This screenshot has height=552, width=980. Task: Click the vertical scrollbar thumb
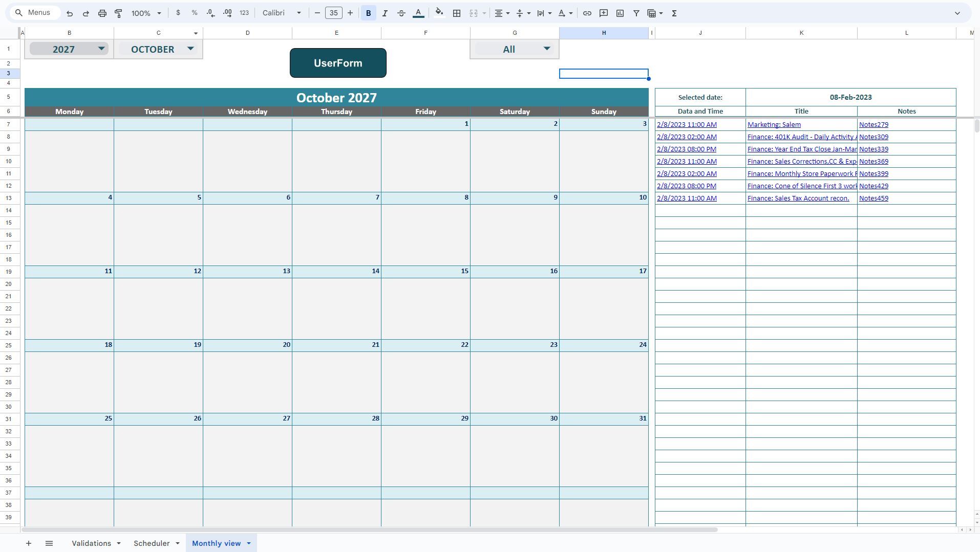point(976,125)
